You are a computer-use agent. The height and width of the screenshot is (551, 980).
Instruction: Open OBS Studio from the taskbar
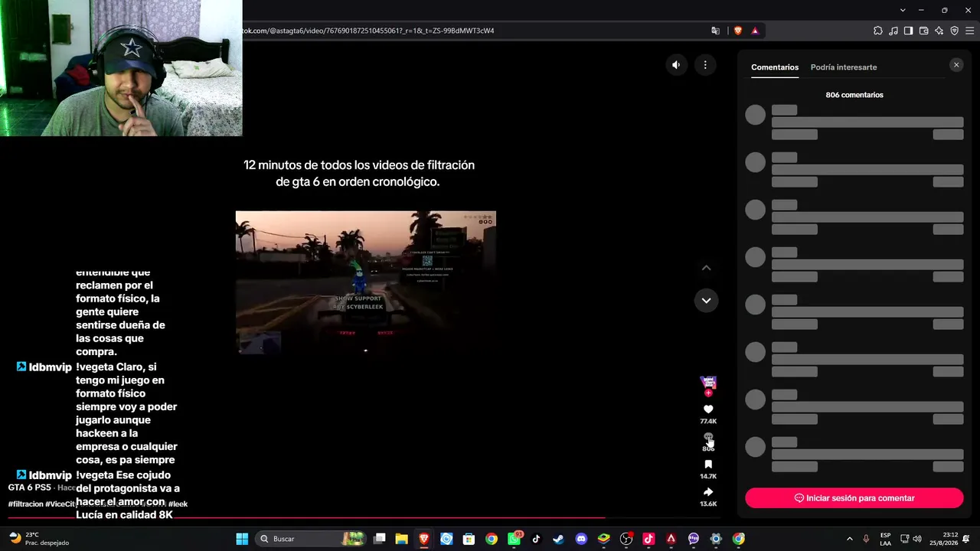point(626,539)
